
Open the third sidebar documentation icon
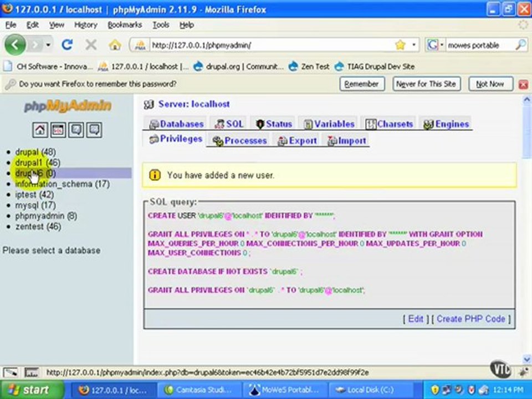76,130
